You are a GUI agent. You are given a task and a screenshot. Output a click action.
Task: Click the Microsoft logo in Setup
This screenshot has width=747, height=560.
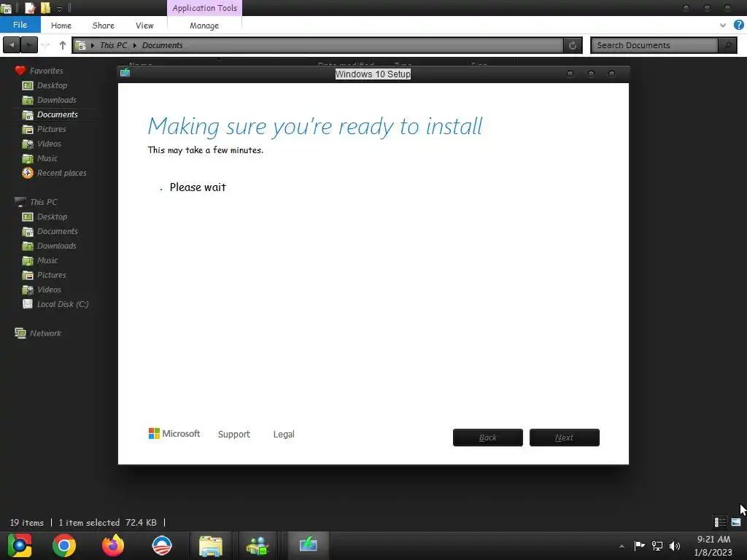click(174, 433)
